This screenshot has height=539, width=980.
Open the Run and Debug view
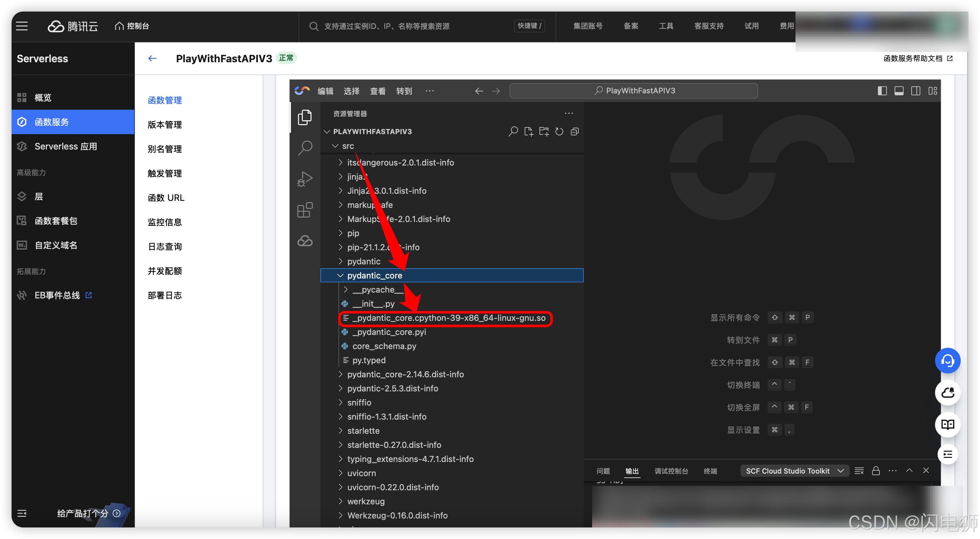point(305,179)
